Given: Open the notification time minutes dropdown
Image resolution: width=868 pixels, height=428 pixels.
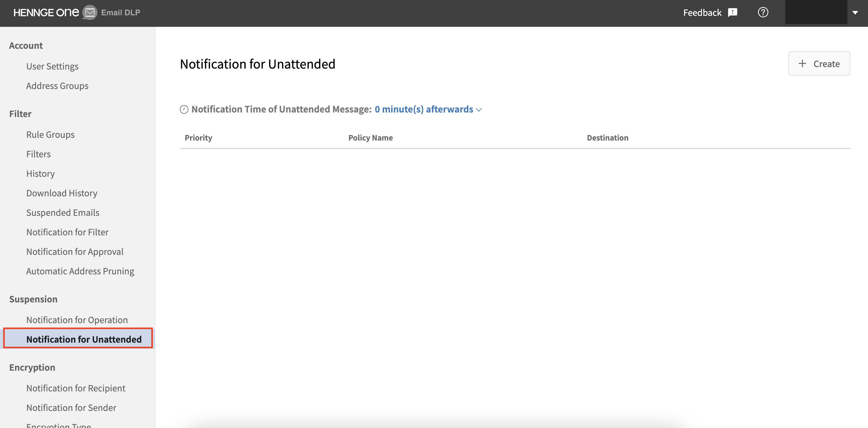Looking at the screenshot, I should 424,109.
